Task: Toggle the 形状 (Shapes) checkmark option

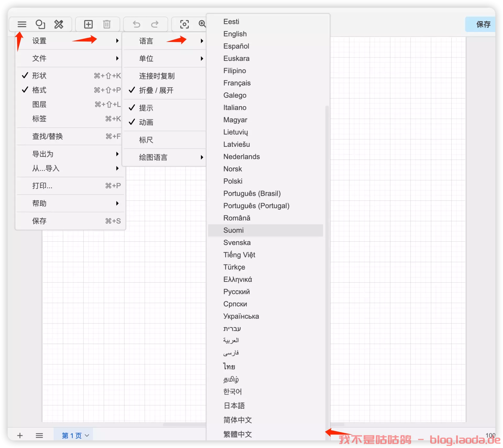Action: (x=39, y=76)
